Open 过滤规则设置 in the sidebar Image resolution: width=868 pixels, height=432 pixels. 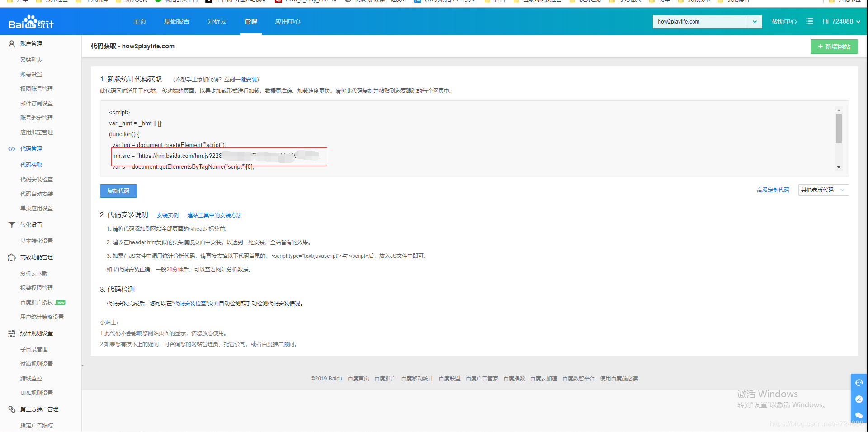coord(37,364)
